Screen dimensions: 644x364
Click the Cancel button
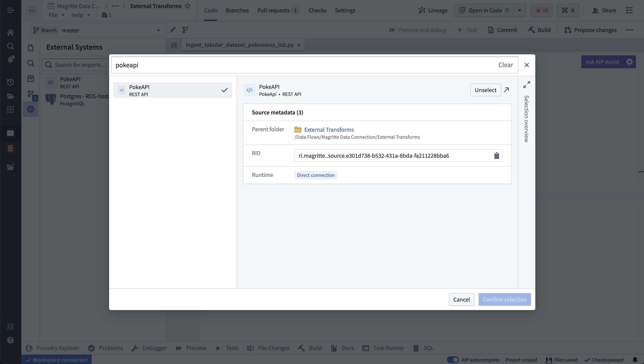pos(462,299)
